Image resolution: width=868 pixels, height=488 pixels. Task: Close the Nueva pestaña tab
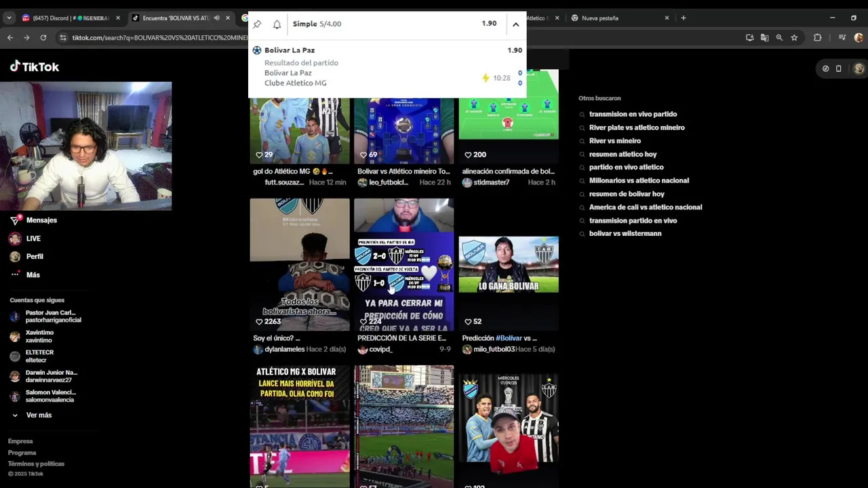click(x=667, y=18)
